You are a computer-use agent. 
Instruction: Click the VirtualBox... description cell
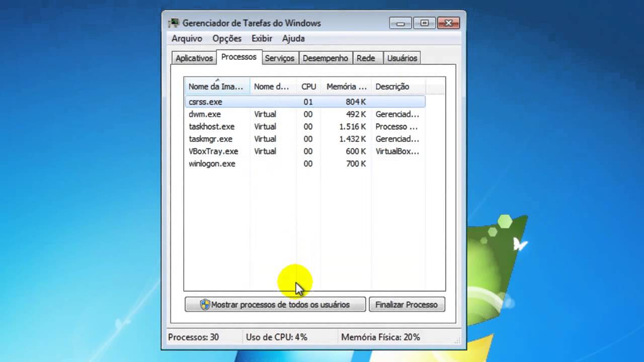click(397, 151)
